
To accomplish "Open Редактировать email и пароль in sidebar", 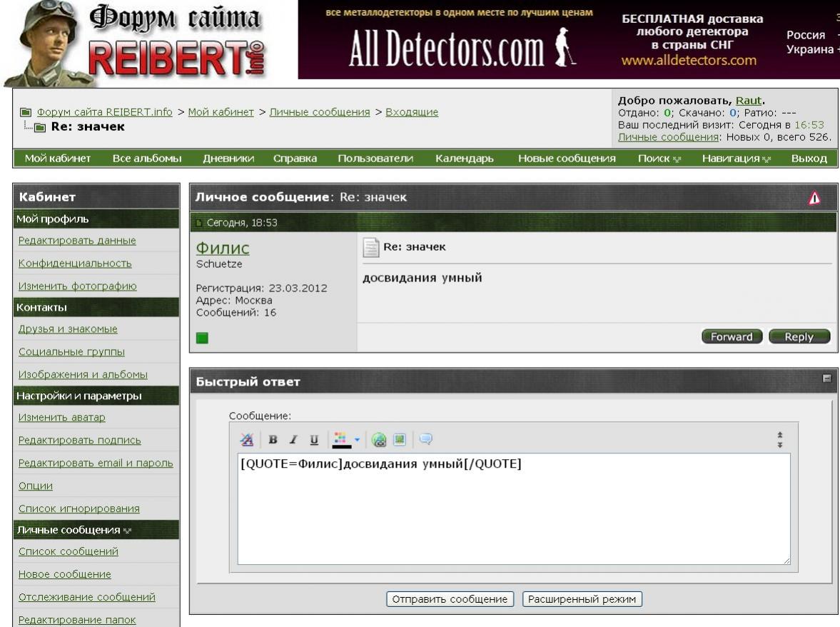I will (96, 463).
